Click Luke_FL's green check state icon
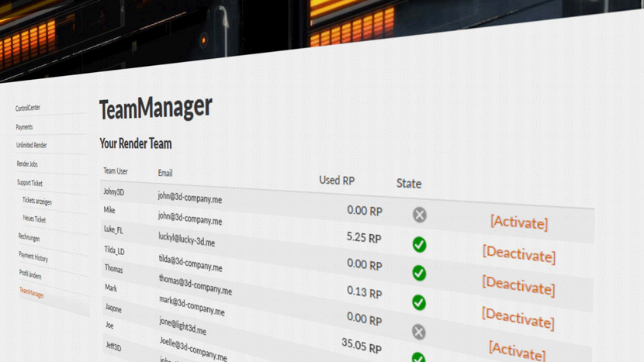 coord(419,273)
